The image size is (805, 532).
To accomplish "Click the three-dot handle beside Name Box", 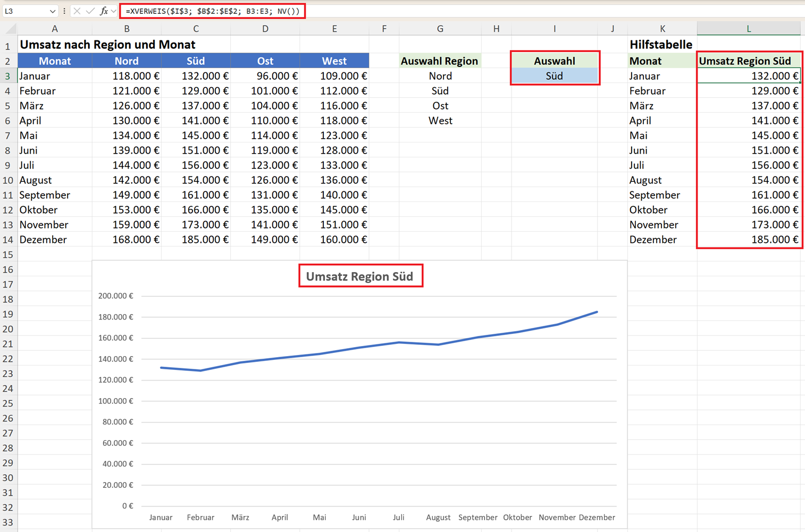I will coord(64,11).
